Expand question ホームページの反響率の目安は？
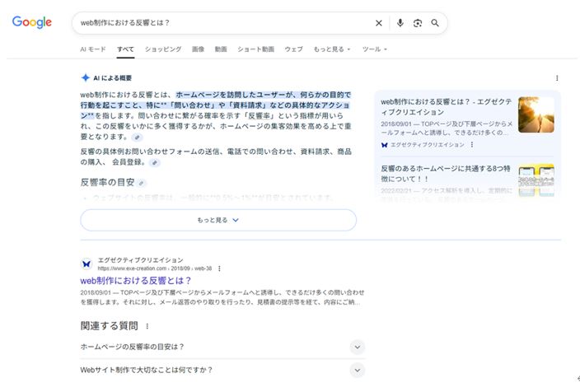580x392 pixels. coord(357,347)
